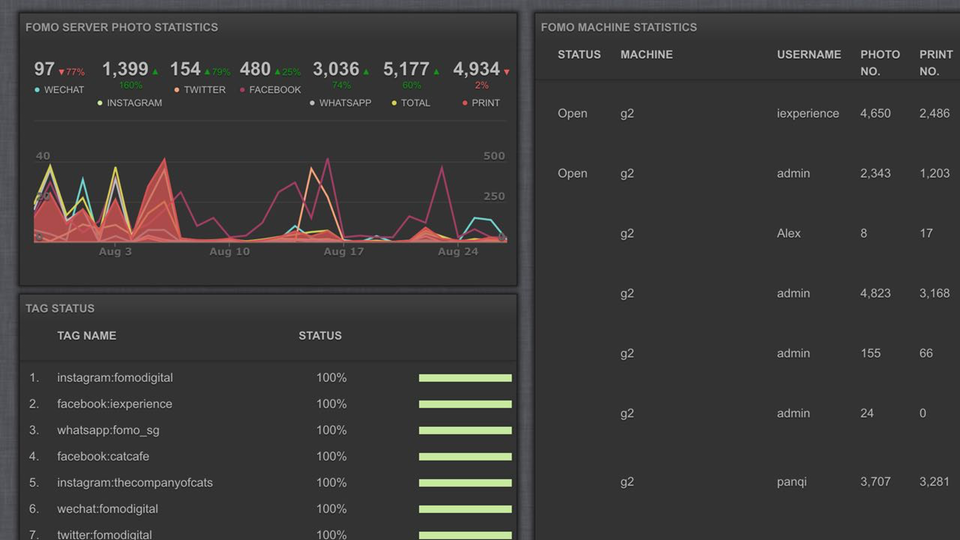
Task: Click the WhatsApp legend dot icon
Action: 312,103
